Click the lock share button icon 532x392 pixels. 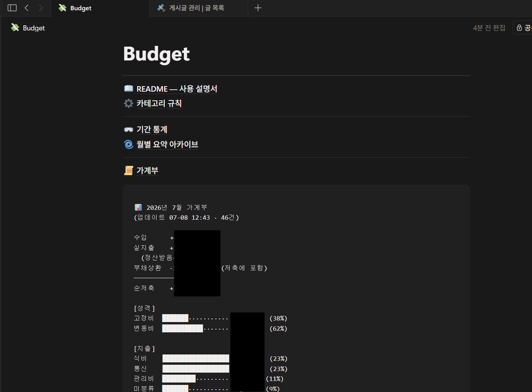[519, 28]
